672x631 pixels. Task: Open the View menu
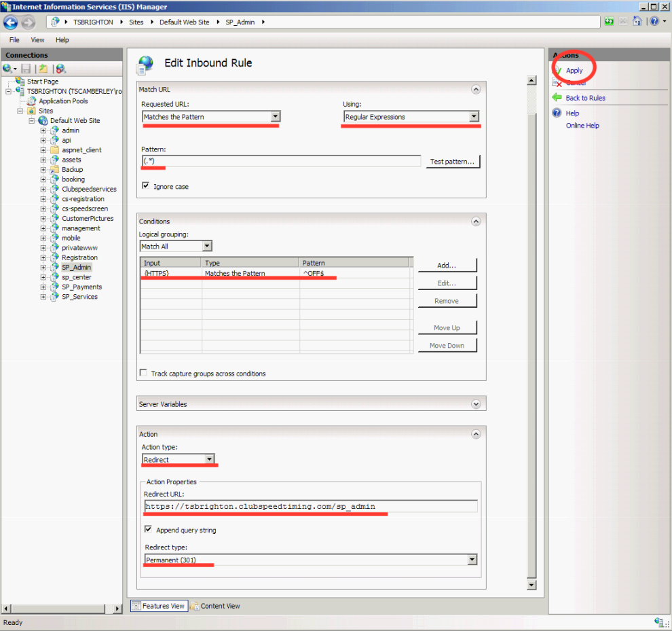(37, 40)
